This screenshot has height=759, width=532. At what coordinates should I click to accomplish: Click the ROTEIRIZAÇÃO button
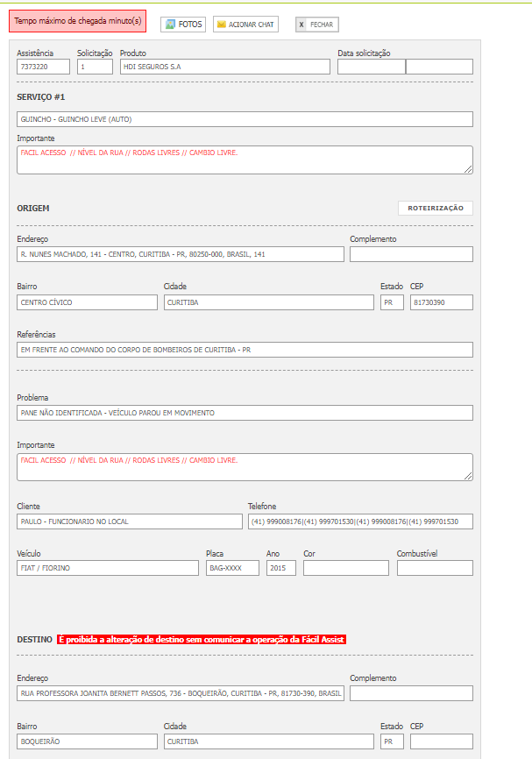click(436, 208)
